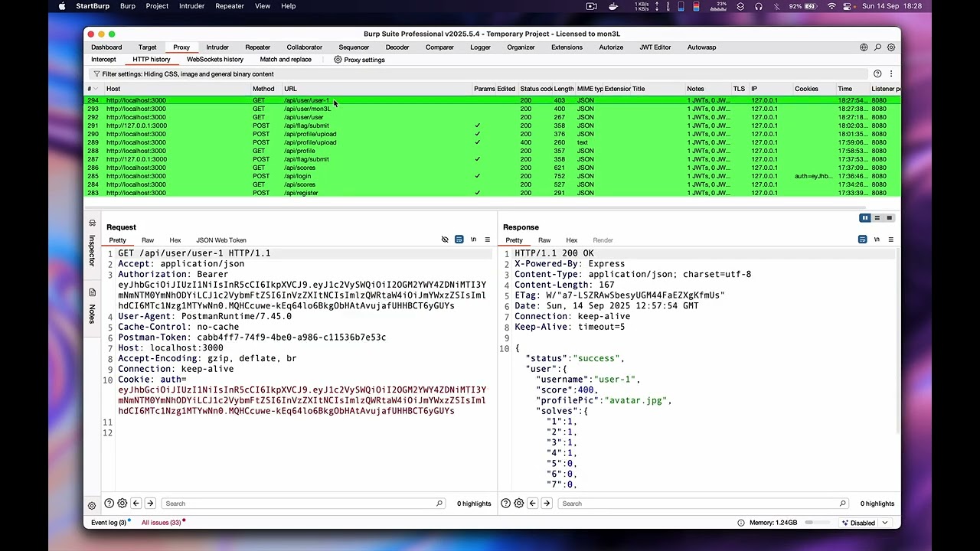Switch to the Intercept sub-tab

click(x=103, y=60)
